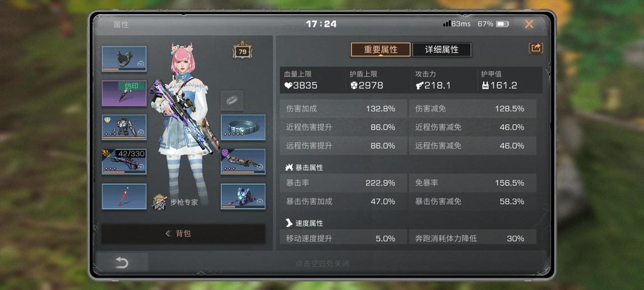Open the glowing mask equipment slot
The width and height of the screenshot is (644, 290).
click(243, 196)
